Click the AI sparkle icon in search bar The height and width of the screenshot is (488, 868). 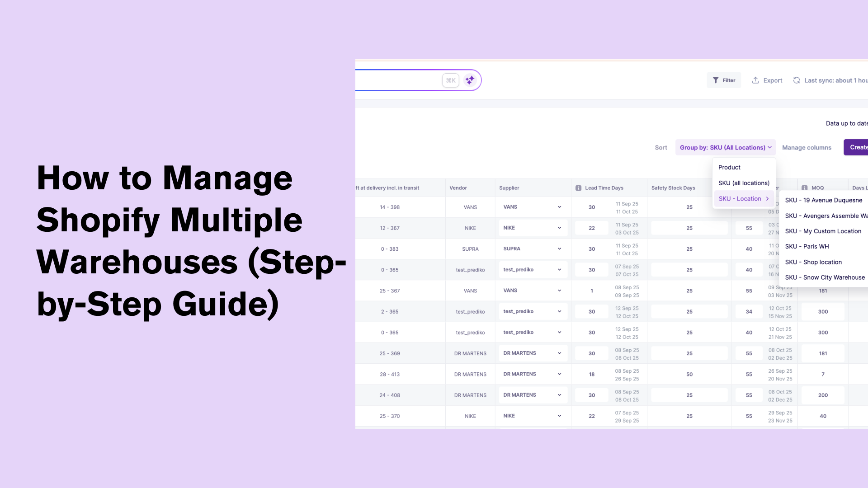[470, 80]
